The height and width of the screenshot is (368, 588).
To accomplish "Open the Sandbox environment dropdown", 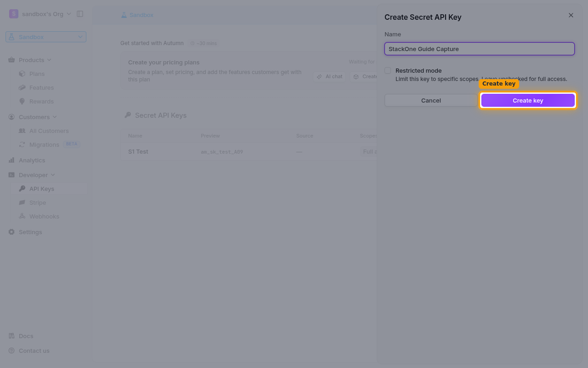I will [x=46, y=37].
